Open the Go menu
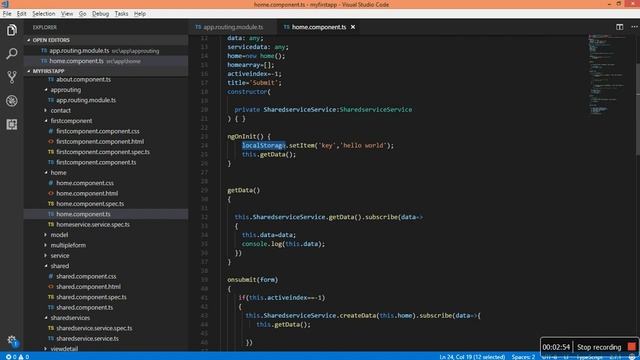 82,13
